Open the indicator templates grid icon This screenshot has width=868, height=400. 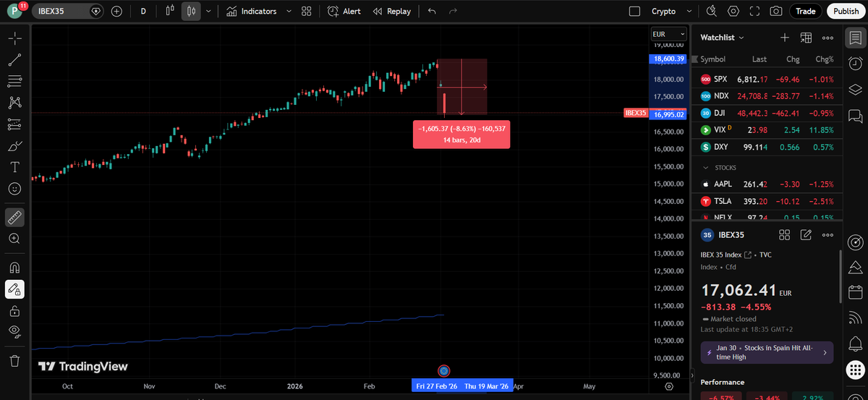306,11
